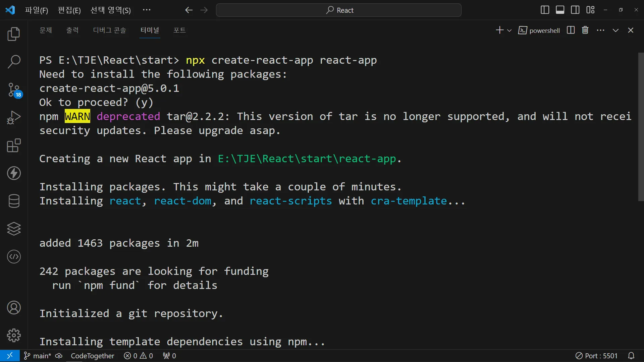Maximize panel with chevron arrow
This screenshot has width=644, height=362.
click(615, 30)
